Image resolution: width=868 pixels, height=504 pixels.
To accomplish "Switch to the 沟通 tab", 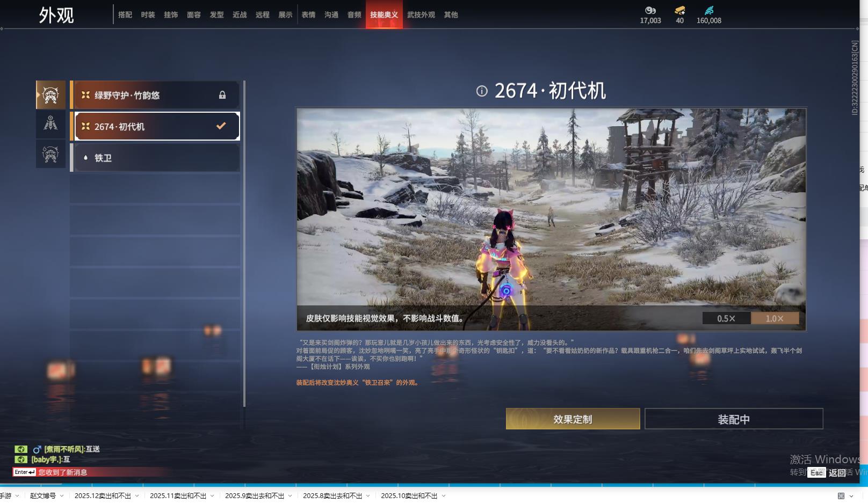I will pos(331,15).
